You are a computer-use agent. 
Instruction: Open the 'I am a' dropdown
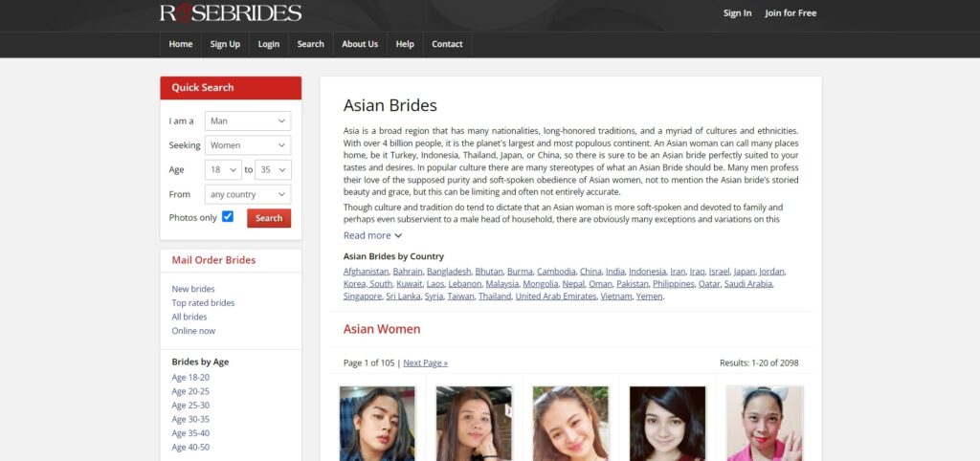click(247, 121)
